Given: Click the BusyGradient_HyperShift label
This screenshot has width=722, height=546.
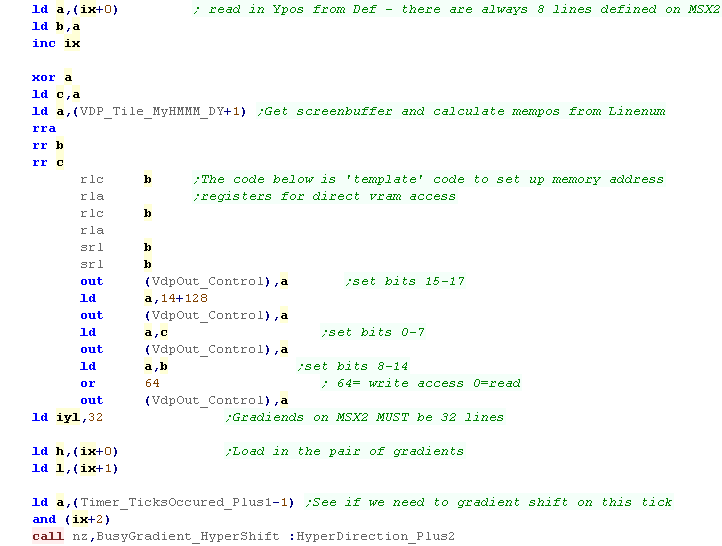Looking at the screenshot, I should click(x=188, y=536).
